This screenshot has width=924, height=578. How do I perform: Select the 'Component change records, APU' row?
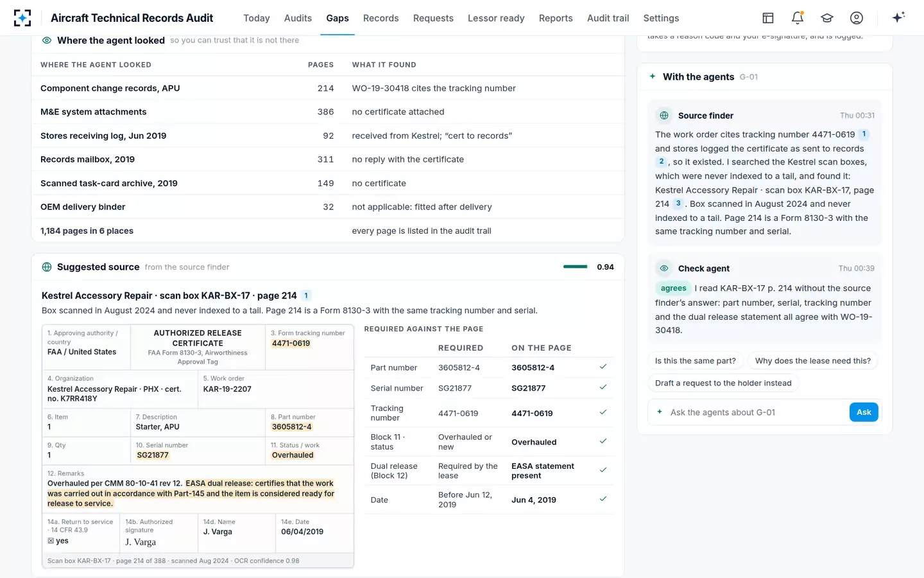tap(328, 88)
